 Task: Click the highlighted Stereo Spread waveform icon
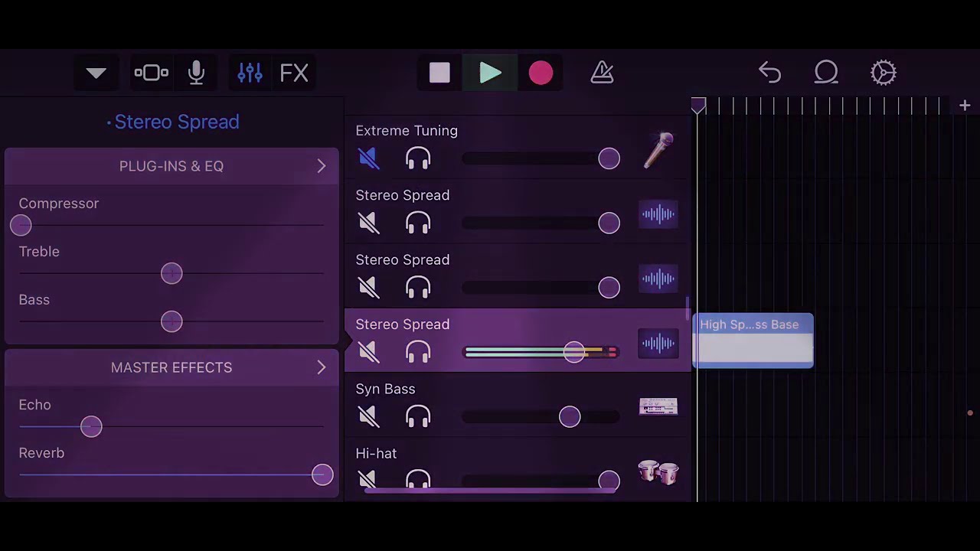[x=658, y=343]
